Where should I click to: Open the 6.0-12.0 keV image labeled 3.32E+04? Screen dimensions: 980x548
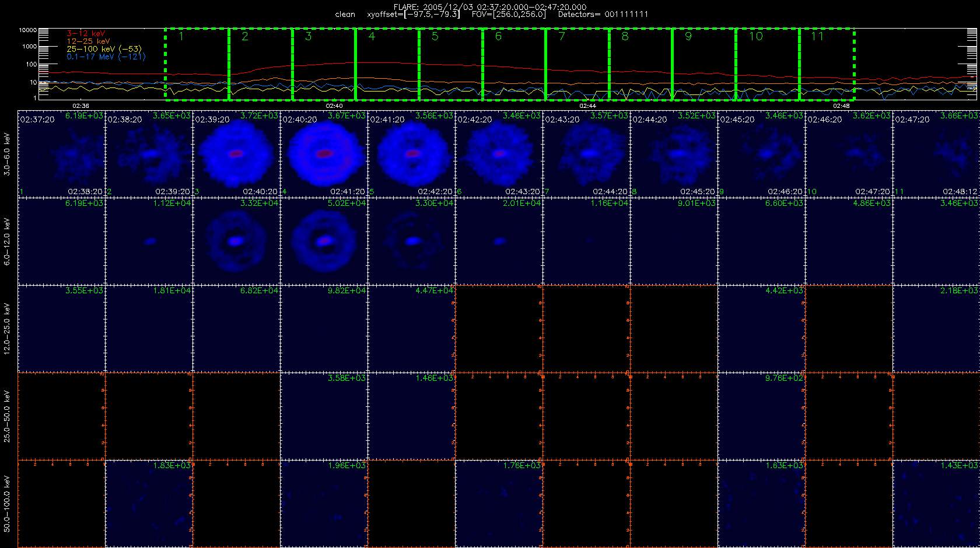(236, 241)
